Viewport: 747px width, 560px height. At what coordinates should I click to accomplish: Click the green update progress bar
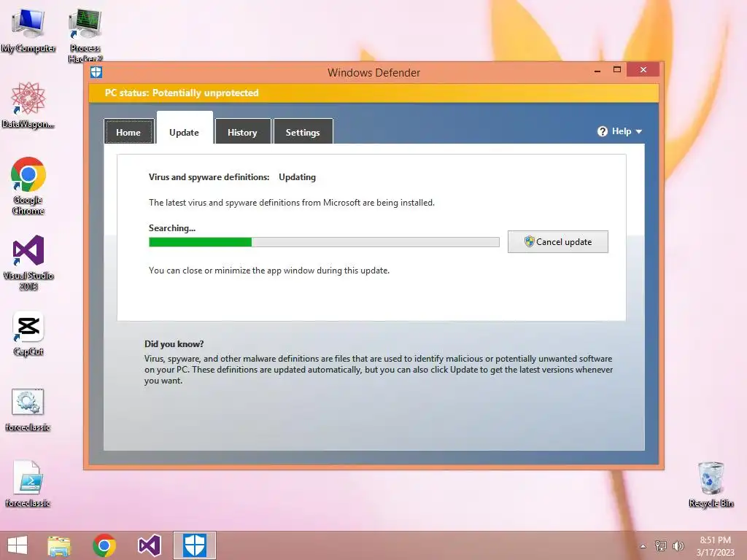[324, 242]
